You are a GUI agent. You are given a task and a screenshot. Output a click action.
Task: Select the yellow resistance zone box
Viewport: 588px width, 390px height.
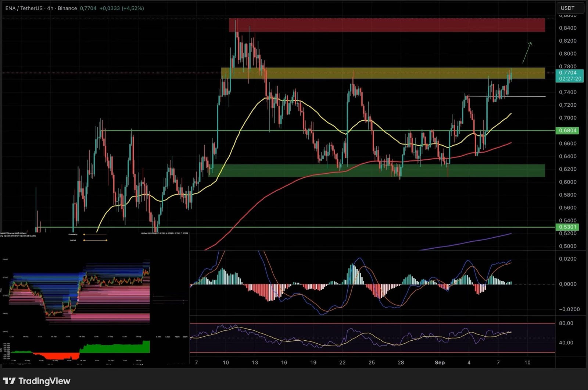pyautogui.click(x=404, y=74)
